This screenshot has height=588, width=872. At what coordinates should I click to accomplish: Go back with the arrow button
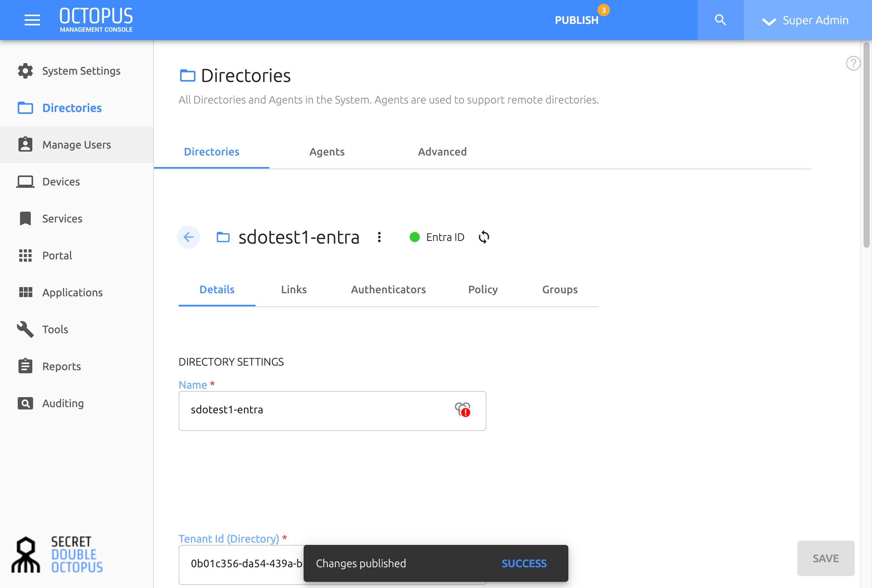coord(189,237)
